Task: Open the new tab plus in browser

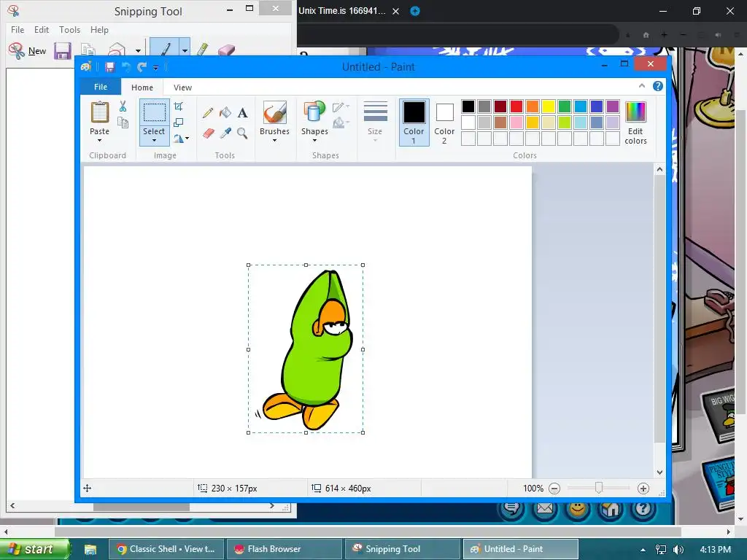Action: pyautogui.click(x=415, y=11)
